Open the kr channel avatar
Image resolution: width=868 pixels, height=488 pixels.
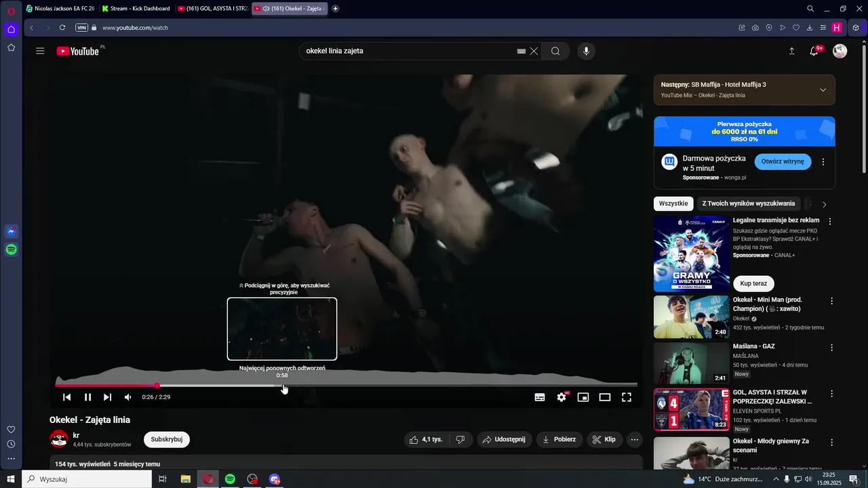pyautogui.click(x=59, y=439)
